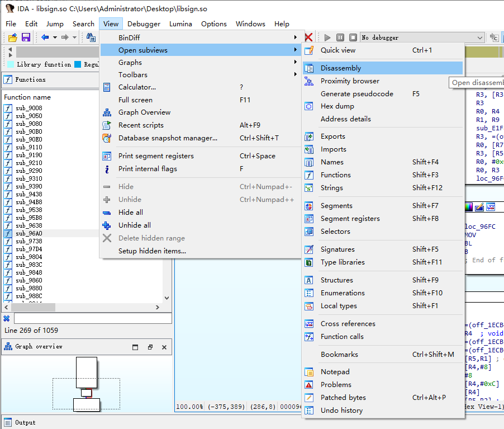Click the Cross references icon
Viewport: 504px width, 429px height.
point(309,324)
